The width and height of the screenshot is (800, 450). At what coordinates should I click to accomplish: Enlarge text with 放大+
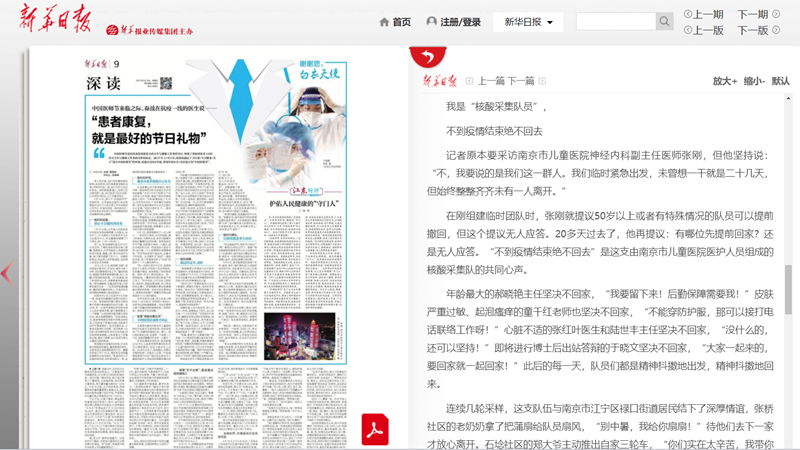(724, 81)
